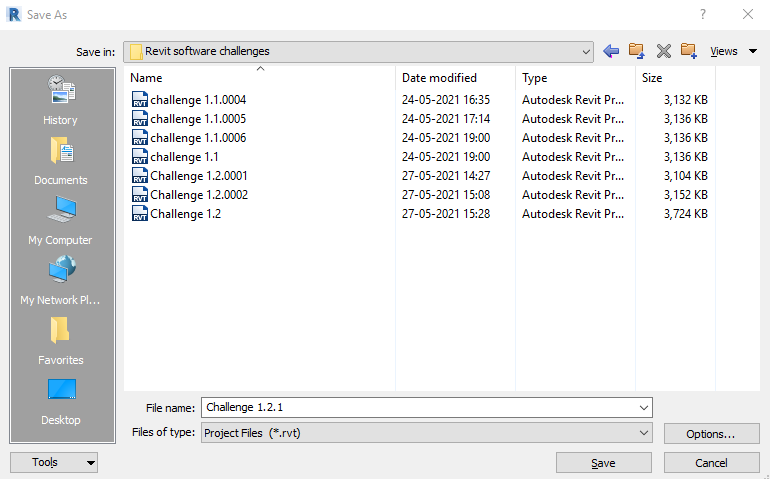This screenshot has height=479, width=770.
Task: Open Desktop in the places sidebar
Action: click(61, 401)
